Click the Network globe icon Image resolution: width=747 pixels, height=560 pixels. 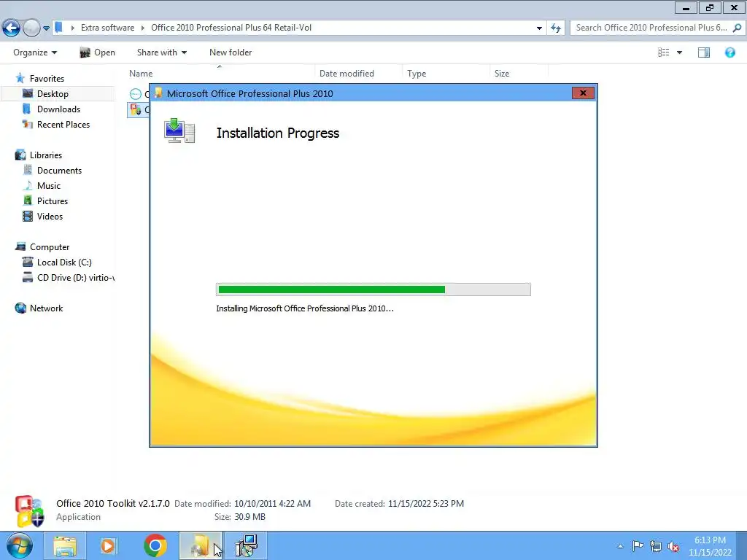20,308
